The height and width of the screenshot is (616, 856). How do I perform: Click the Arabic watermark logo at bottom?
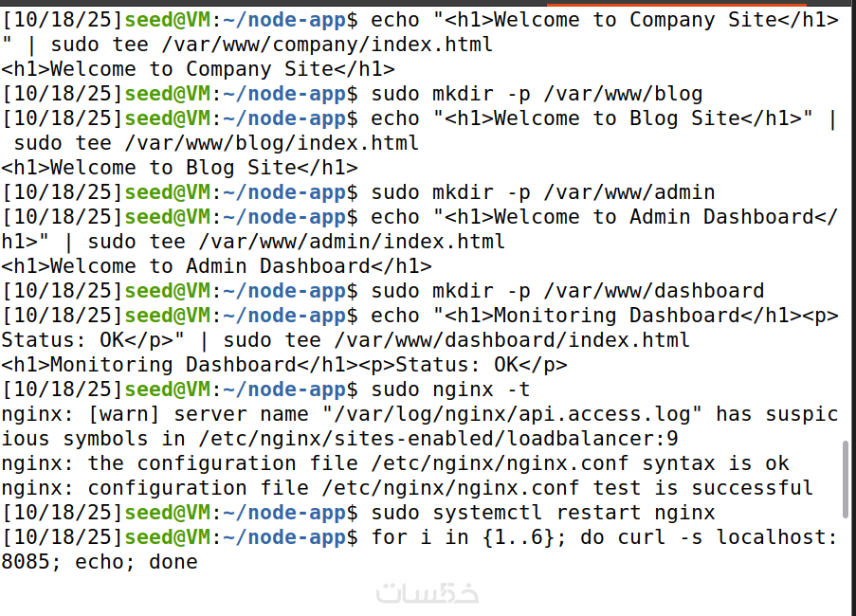(428, 594)
